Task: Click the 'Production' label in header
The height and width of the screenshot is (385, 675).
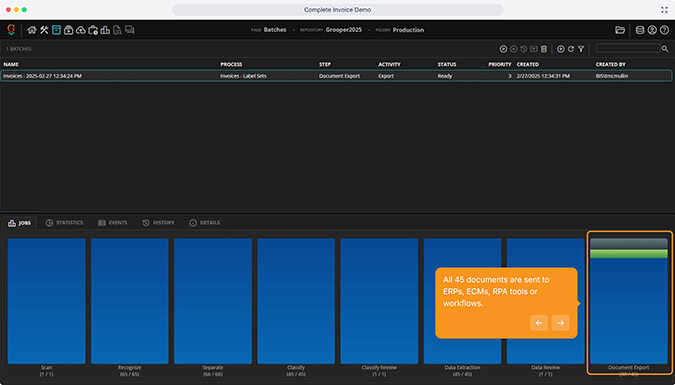Action: (408, 30)
